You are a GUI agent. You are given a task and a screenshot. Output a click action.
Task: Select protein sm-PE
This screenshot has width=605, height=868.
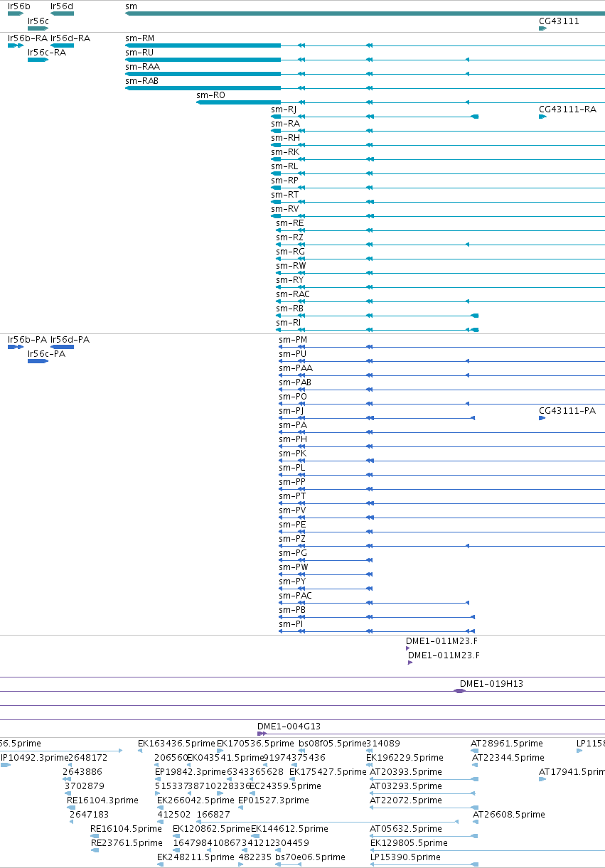click(x=293, y=524)
